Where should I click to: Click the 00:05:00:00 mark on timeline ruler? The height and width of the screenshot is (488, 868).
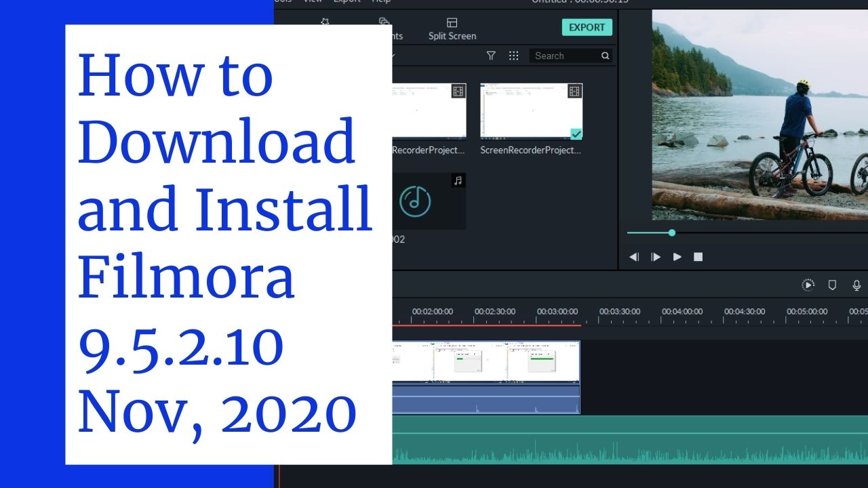tap(807, 312)
